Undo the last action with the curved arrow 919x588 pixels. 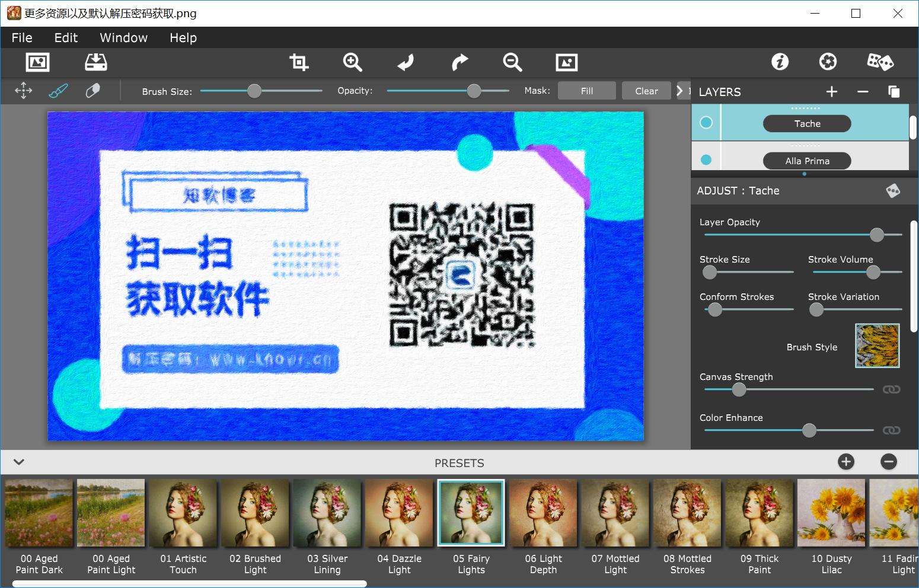pyautogui.click(x=406, y=62)
